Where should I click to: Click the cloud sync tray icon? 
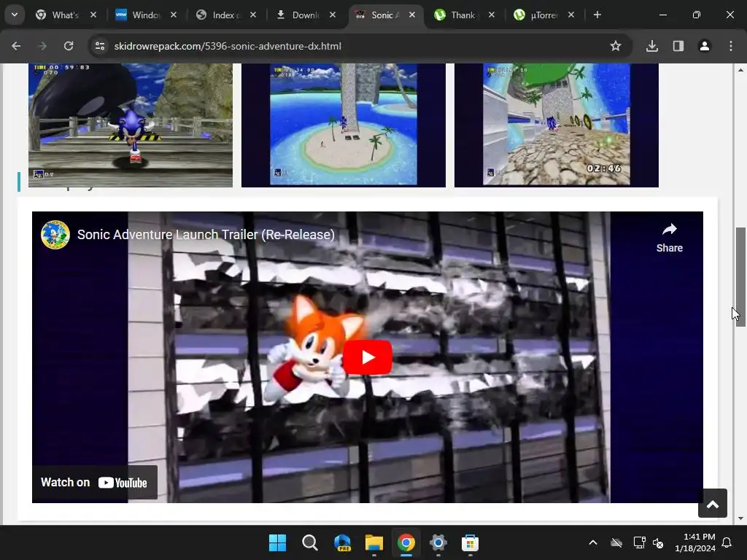(616, 542)
